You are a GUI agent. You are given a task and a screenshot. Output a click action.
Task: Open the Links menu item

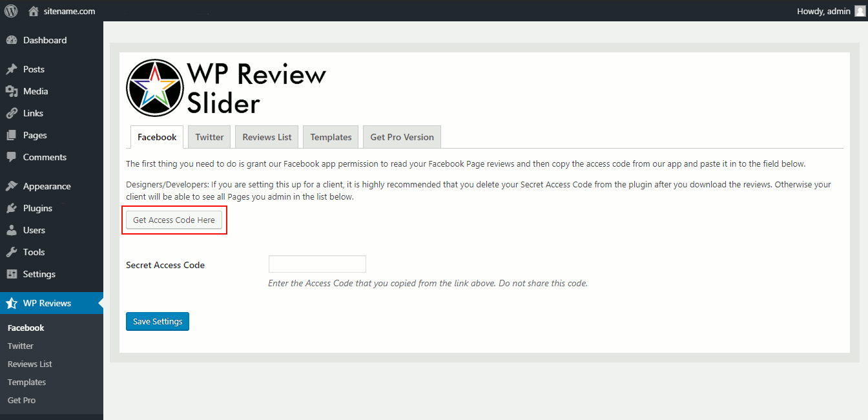click(52, 113)
